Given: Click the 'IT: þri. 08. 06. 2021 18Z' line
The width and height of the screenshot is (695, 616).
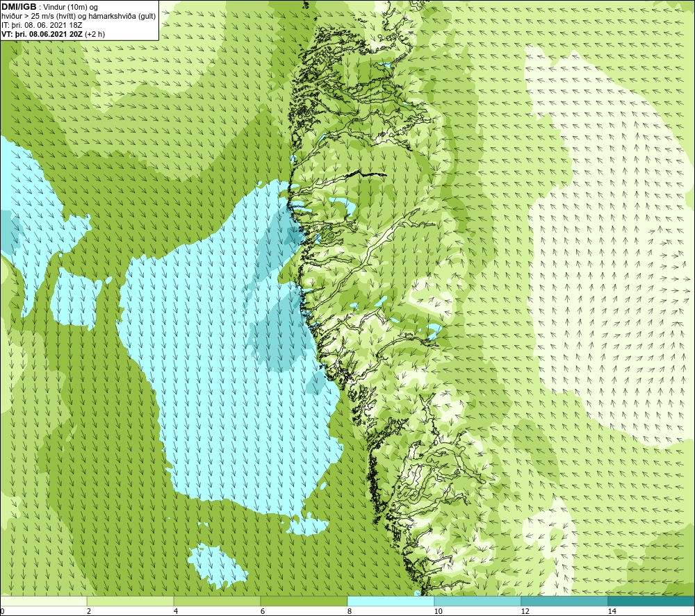Looking at the screenshot, I should pos(42,25).
